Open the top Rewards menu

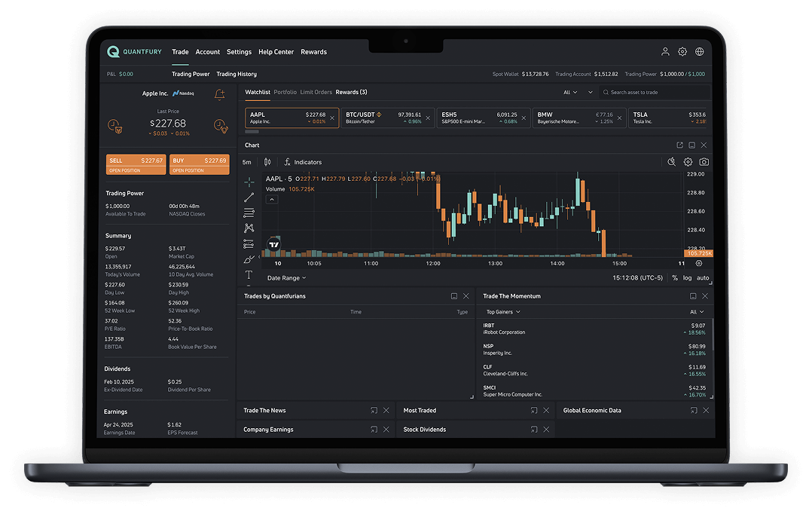(314, 52)
